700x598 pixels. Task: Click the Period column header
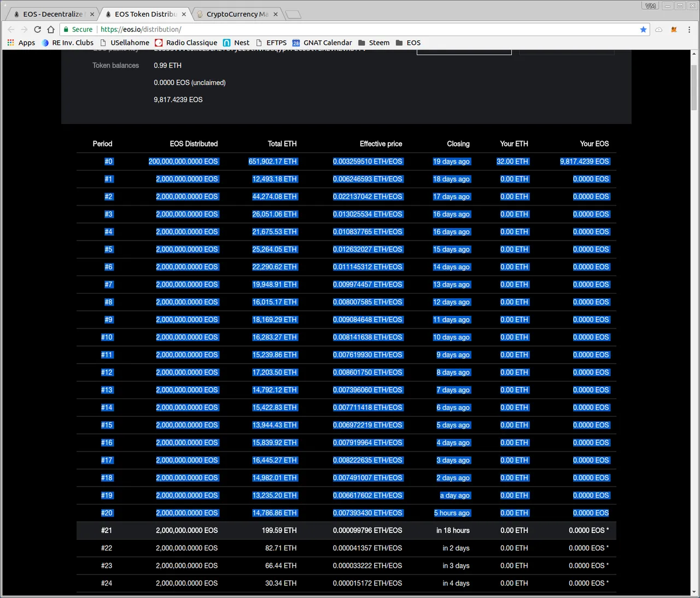tap(102, 144)
